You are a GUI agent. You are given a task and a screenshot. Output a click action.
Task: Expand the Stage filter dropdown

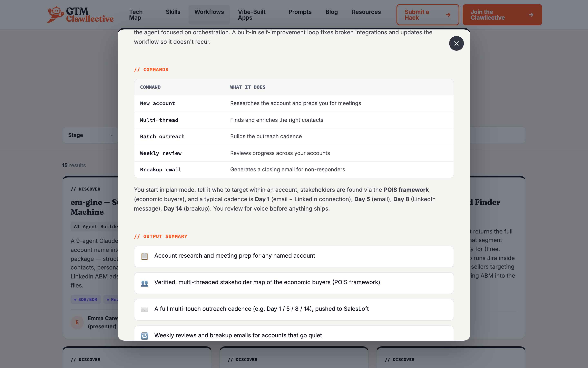click(x=90, y=135)
